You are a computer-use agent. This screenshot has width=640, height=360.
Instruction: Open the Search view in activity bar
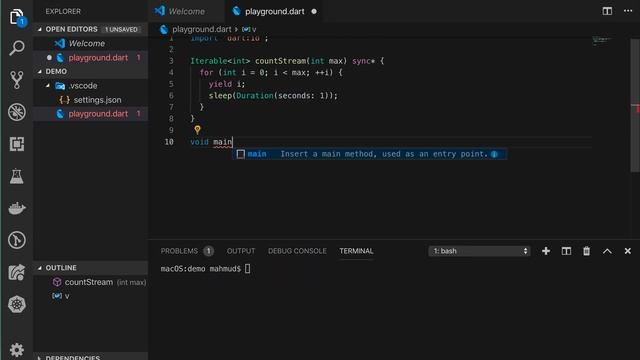[17, 48]
